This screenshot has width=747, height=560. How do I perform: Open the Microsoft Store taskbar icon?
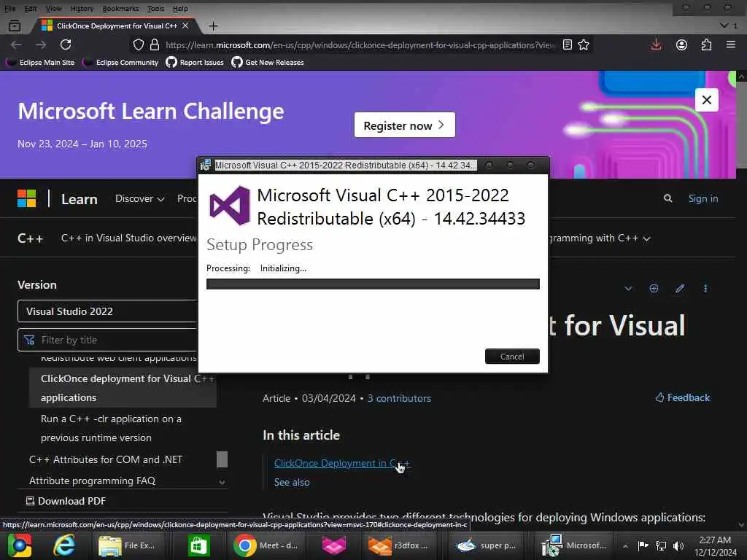(x=198, y=545)
